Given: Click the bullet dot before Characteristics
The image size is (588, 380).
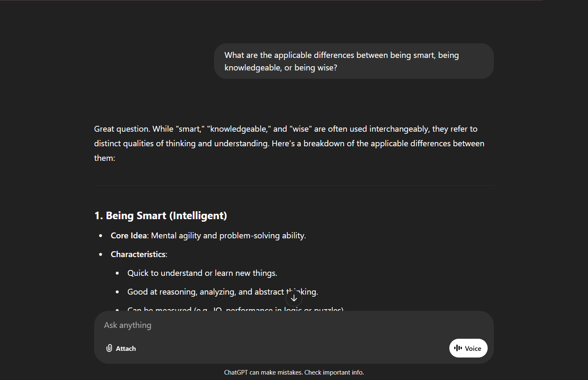Looking at the screenshot, I should click(101, 255).
